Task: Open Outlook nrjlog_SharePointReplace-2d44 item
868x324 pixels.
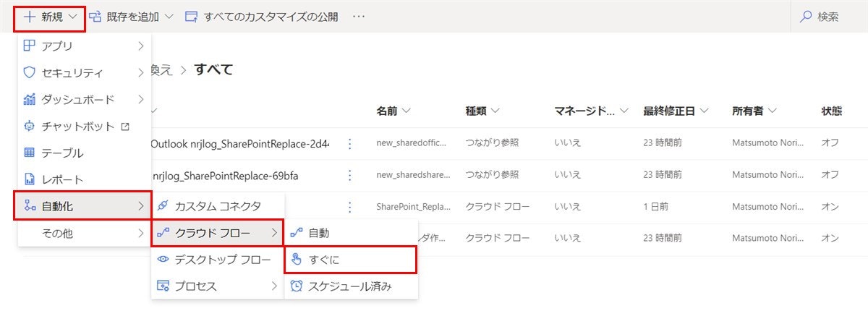Action: point(240,143)
